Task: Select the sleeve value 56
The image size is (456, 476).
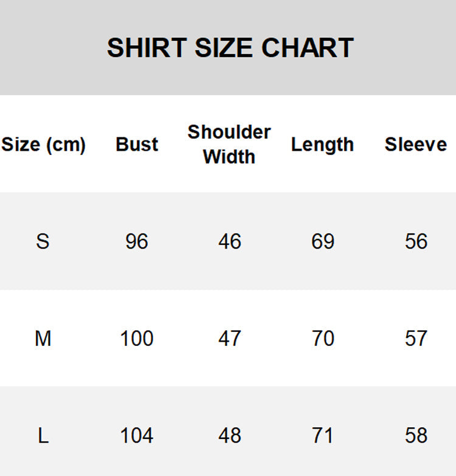Action: click(x=416, y=241)
